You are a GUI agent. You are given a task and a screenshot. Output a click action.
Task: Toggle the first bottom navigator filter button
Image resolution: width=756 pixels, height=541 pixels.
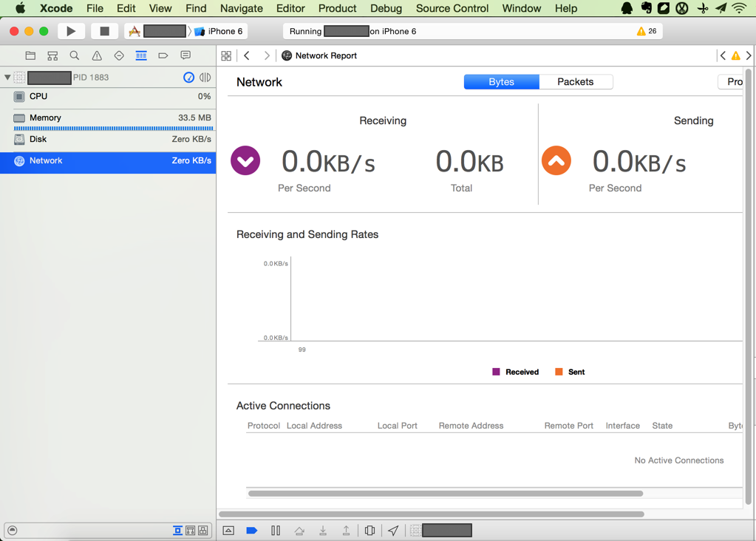(x=178, y=531)
